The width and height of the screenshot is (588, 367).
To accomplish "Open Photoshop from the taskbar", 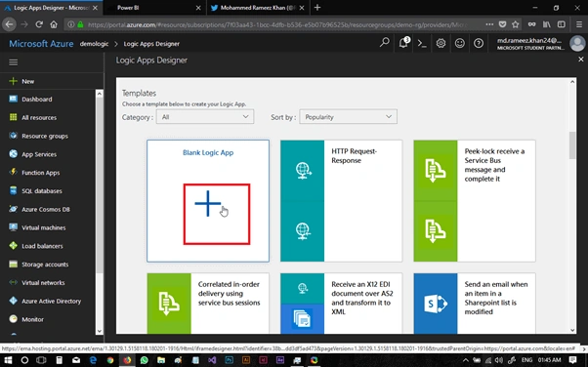I will pos(229,360).
